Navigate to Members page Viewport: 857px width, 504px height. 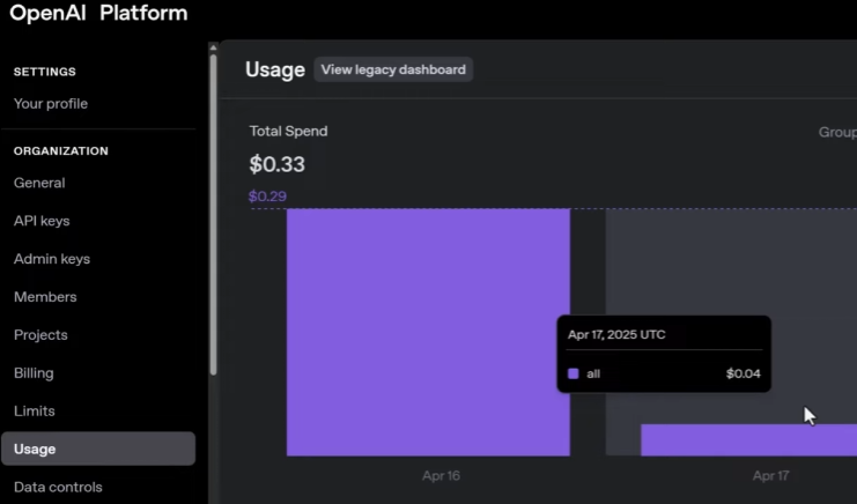coord(45,297)
